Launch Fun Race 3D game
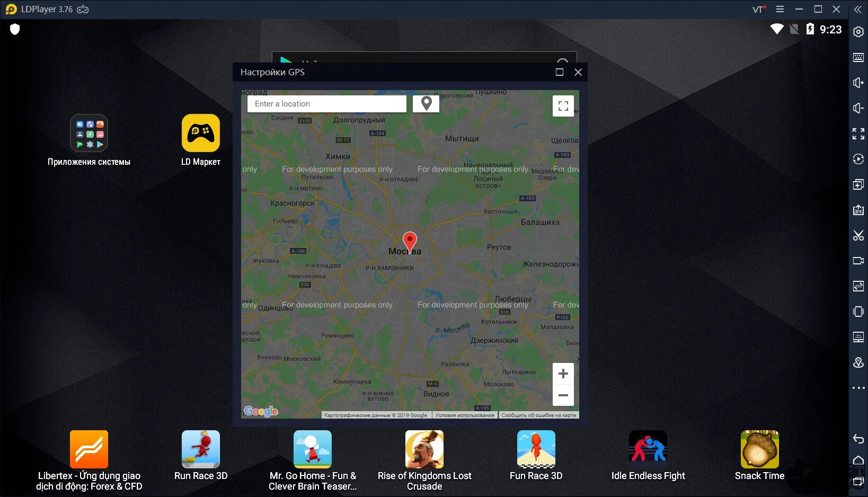868x497 pixels. [x=536, y=456]
